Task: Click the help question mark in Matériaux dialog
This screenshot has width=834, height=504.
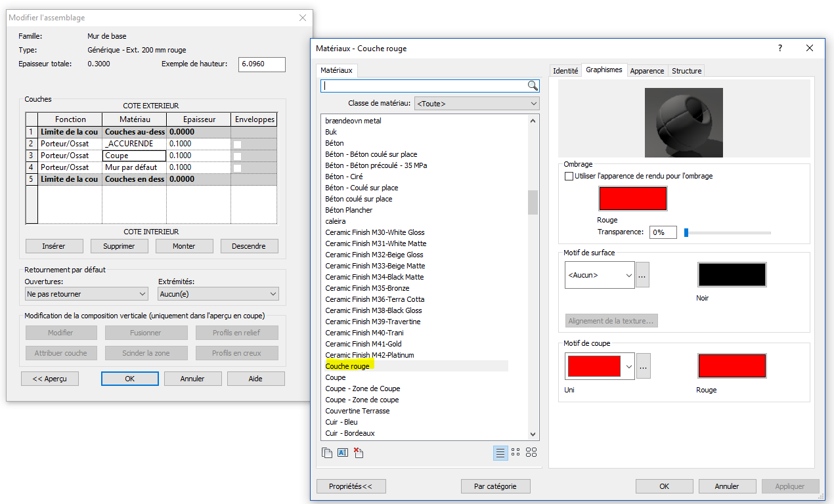Action: coord(780,48)
